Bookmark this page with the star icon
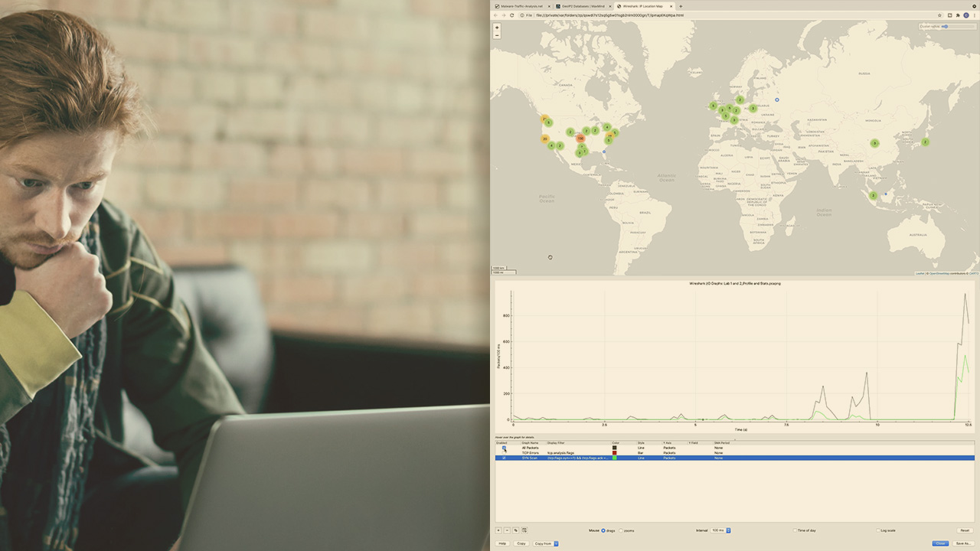This screenshot has width=980, height=551. (x=939, y=15)
